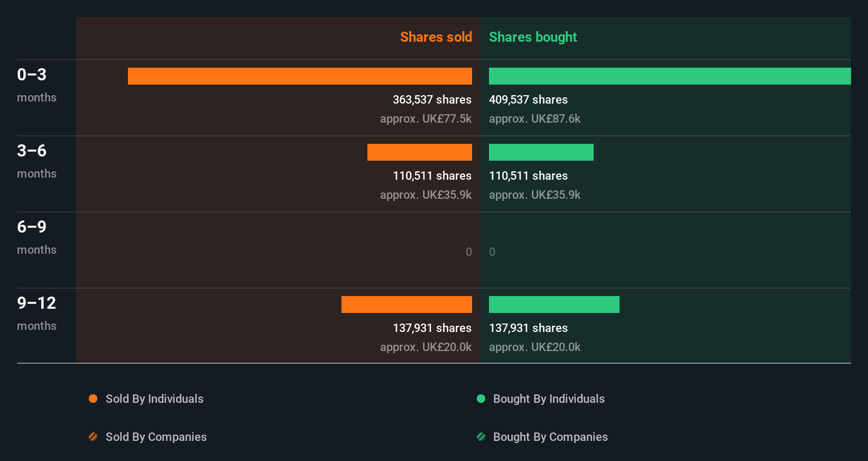Click the 0–3 months orange sold bar
The width and height of the screenshot is (868, 461).
300,76
